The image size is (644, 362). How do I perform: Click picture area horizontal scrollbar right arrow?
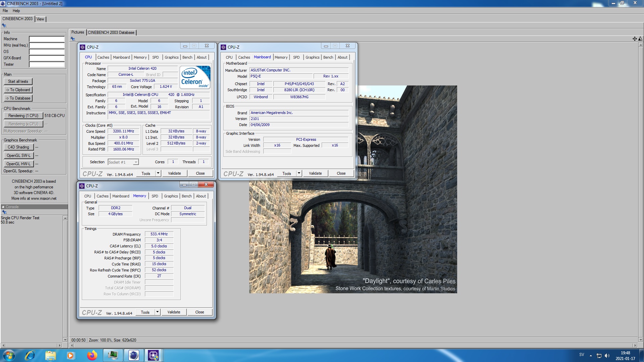point(635,345)
